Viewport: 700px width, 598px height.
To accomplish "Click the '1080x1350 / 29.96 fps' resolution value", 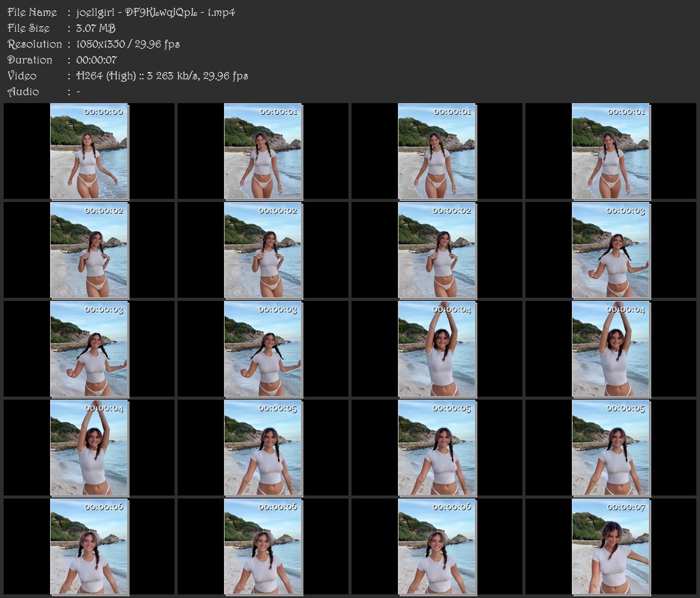I will (x=128, y=44).
